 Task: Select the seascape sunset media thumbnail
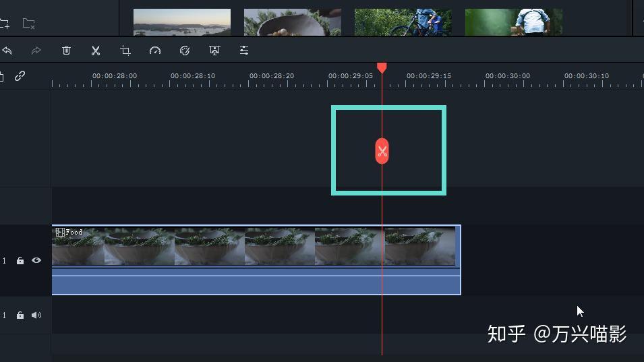point(182,22)
